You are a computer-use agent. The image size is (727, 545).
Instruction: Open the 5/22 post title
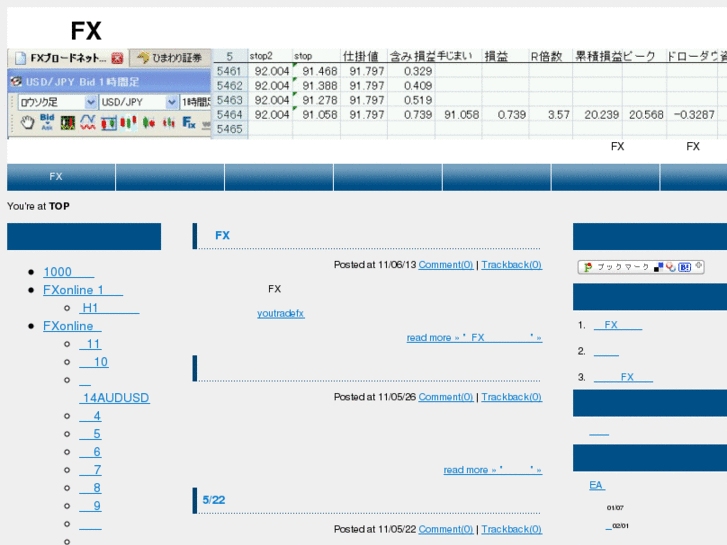(x=214, y=500)
